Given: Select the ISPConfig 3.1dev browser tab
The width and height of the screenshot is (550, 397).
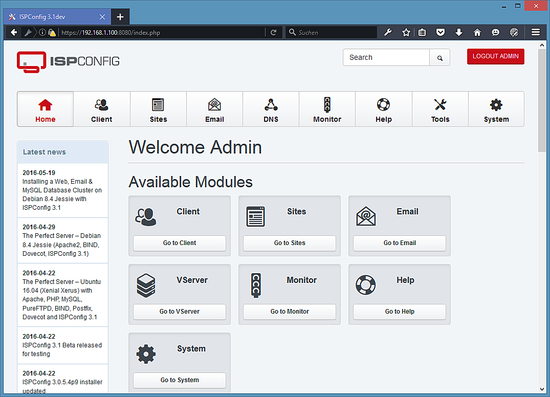Looking at the screenshot, I should point(57,16).
